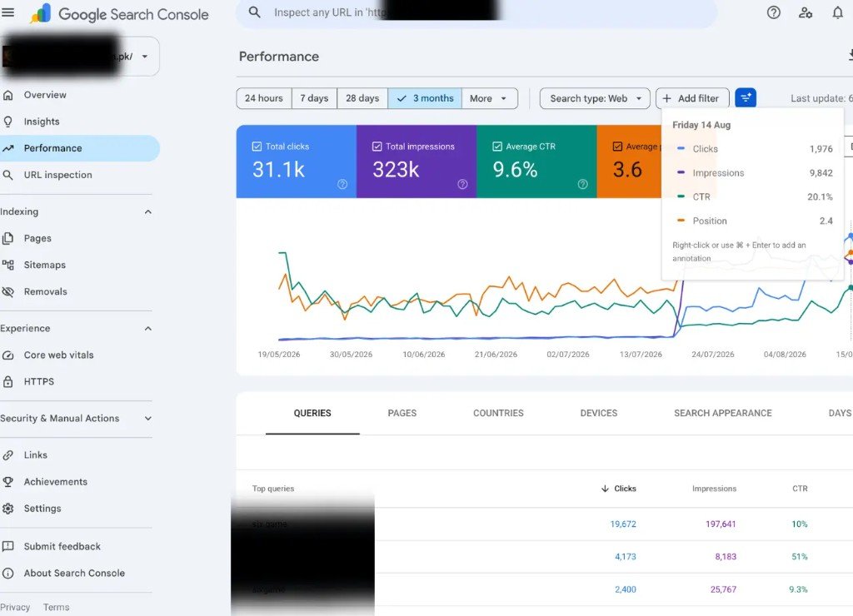Viewport: 853px width, 616px height.
Task: Select the 24 hours date range
Action: tap(264, 98)
